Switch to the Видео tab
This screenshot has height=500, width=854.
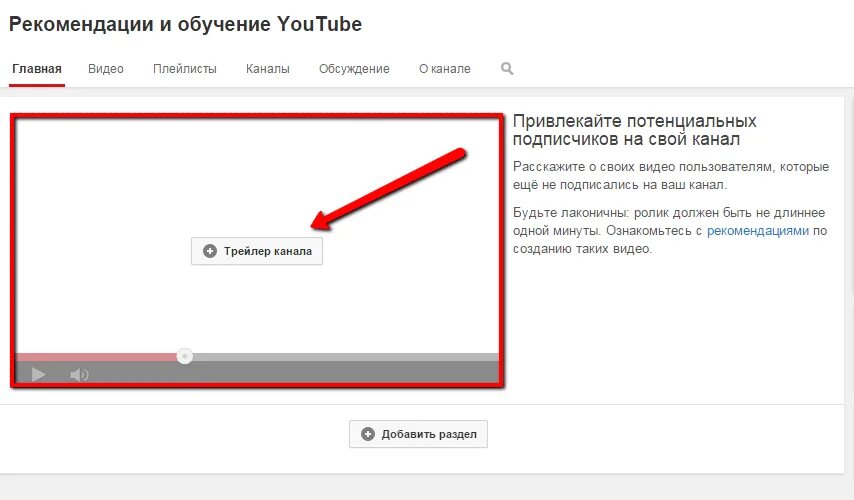pos(106,69)
